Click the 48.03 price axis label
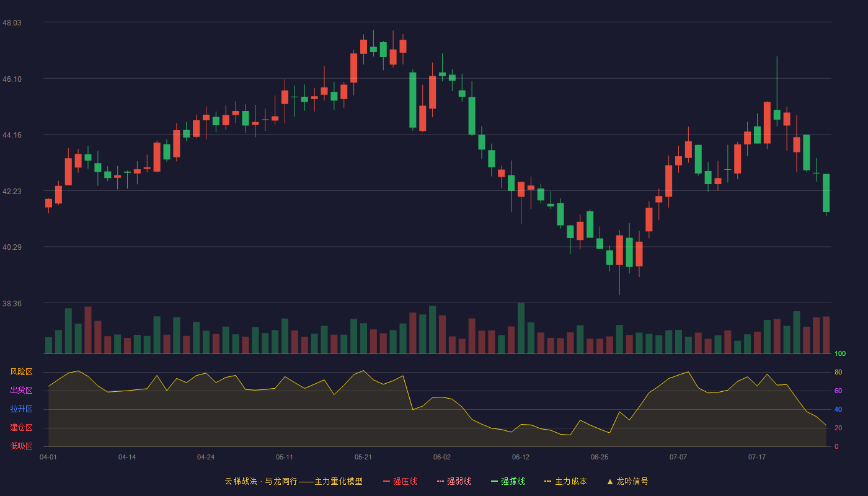868x496 pixels. point(12,22)
